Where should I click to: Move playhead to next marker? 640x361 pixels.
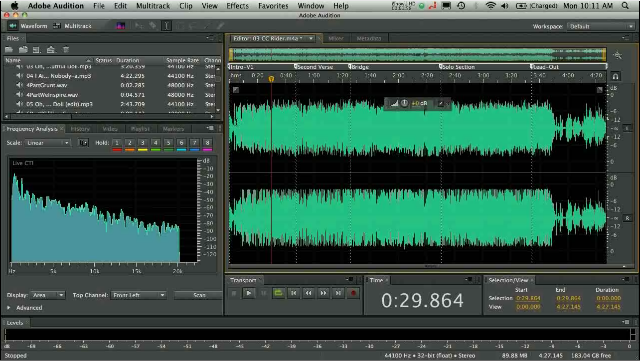pyautogui.click(x=338, y=293)
